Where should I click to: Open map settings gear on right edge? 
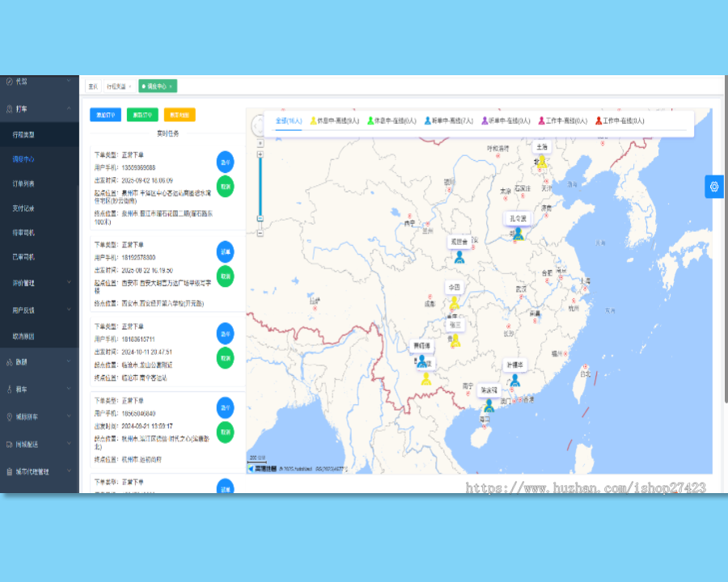714,187
